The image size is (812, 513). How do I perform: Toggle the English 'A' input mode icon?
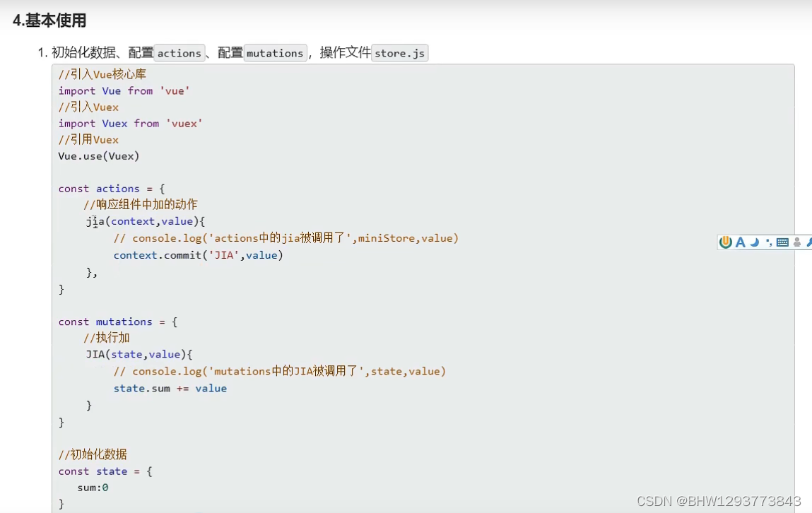[741, 242]
